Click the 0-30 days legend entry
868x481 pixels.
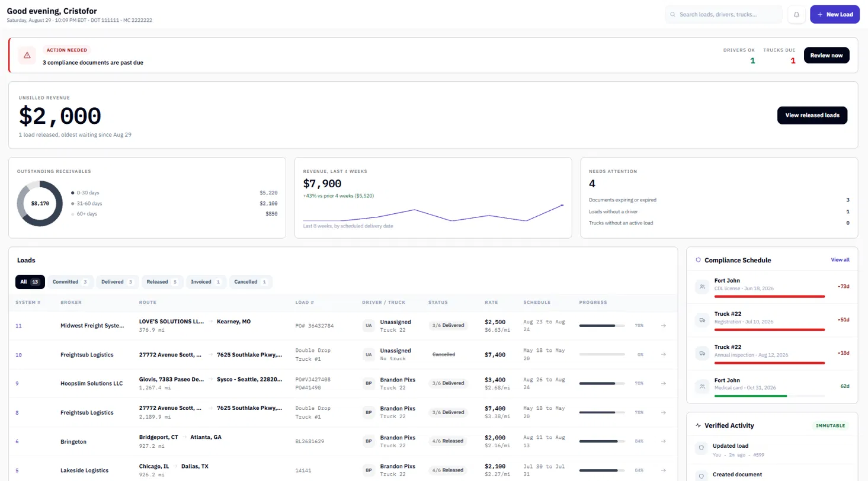(x=174, y=193)
